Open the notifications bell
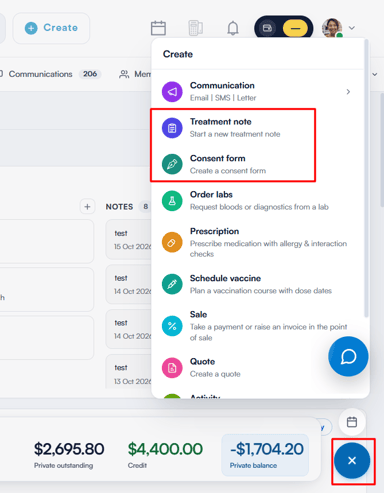Viewport: 384px width, 493px height. (x=233, y=28)
